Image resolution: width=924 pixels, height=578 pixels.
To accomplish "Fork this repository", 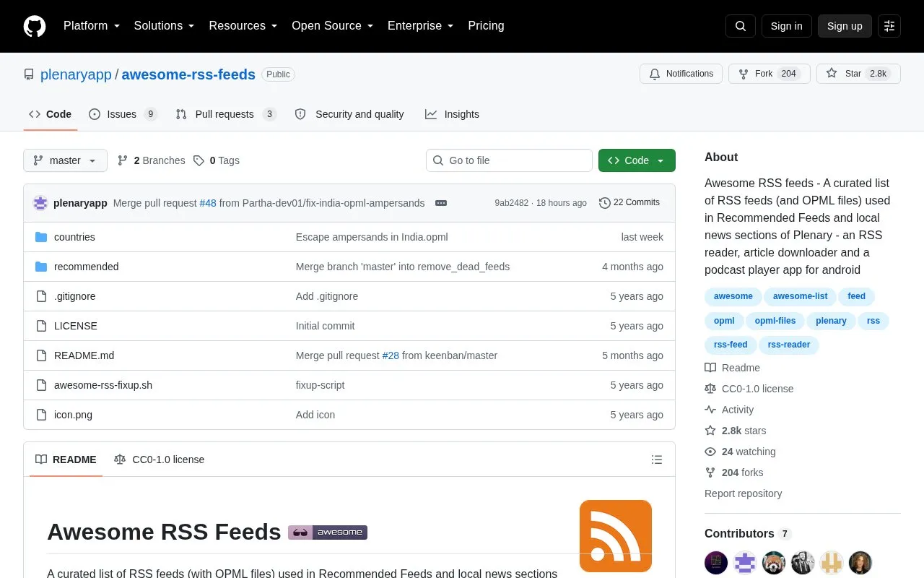I will pyautogui.click(x=770, y=74).
